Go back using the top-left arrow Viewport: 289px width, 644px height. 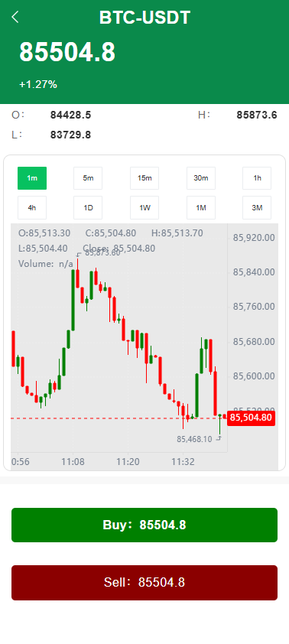(x=15, y=18)
